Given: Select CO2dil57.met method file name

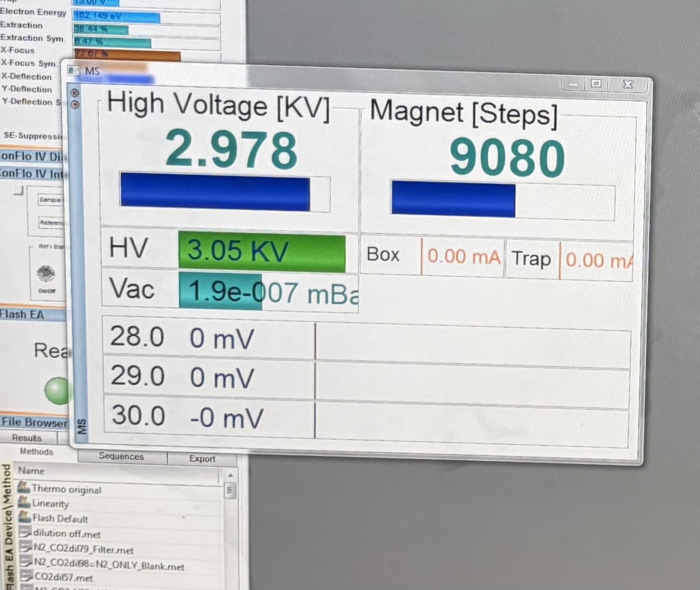Looking at the screenshot, I should pos(64,578).
